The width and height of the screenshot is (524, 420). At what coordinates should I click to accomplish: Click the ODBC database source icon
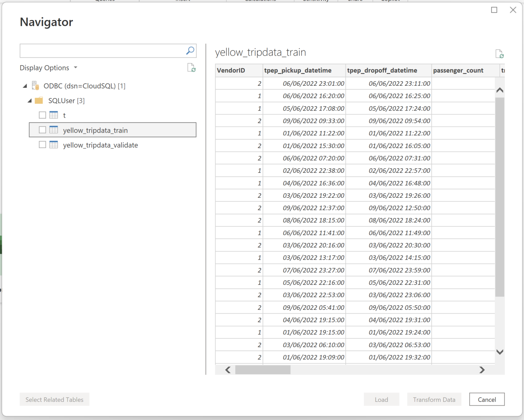pos(35,86)
